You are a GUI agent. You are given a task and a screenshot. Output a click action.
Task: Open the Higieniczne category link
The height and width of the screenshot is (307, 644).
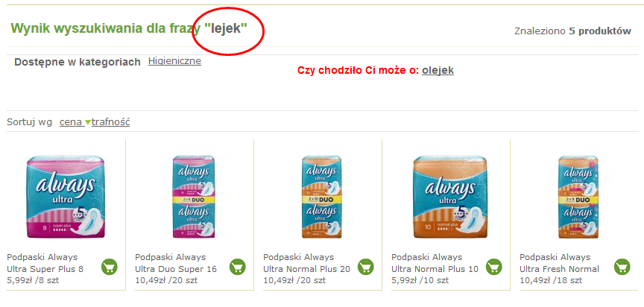point(174,61)
